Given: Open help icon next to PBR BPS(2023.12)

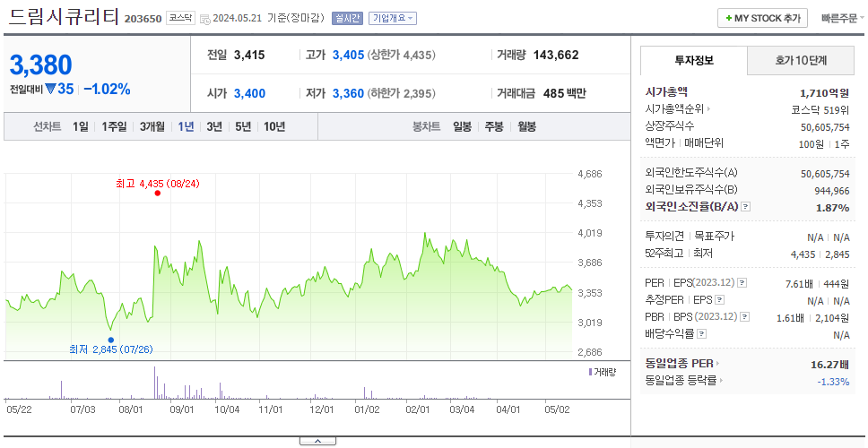Looking at the screenshot, I should pos(745,317).
